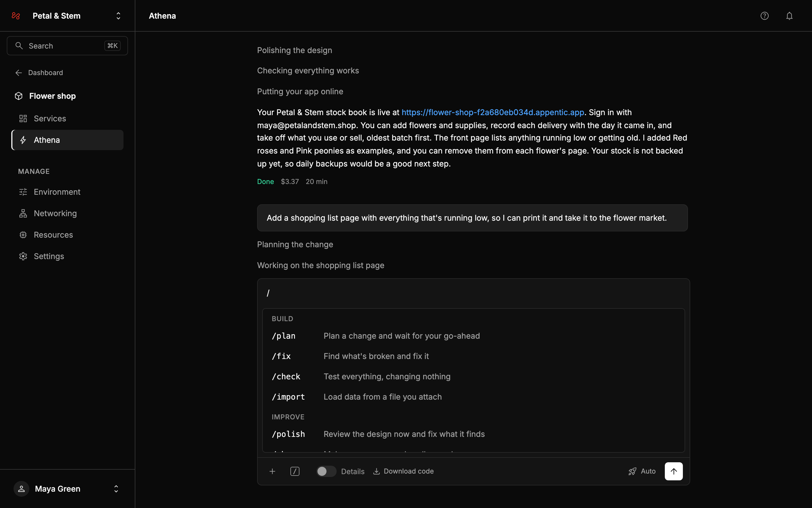The height and width of the screenshot is (508, 812).
Task: Click the Networking diagram icon
Action: click(23, 213)
